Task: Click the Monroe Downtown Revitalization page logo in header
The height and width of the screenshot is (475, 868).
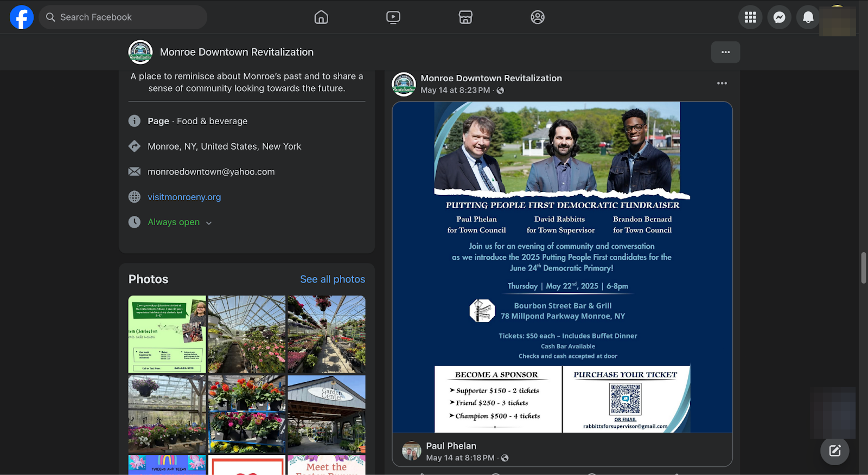Action: pos(141,52)
